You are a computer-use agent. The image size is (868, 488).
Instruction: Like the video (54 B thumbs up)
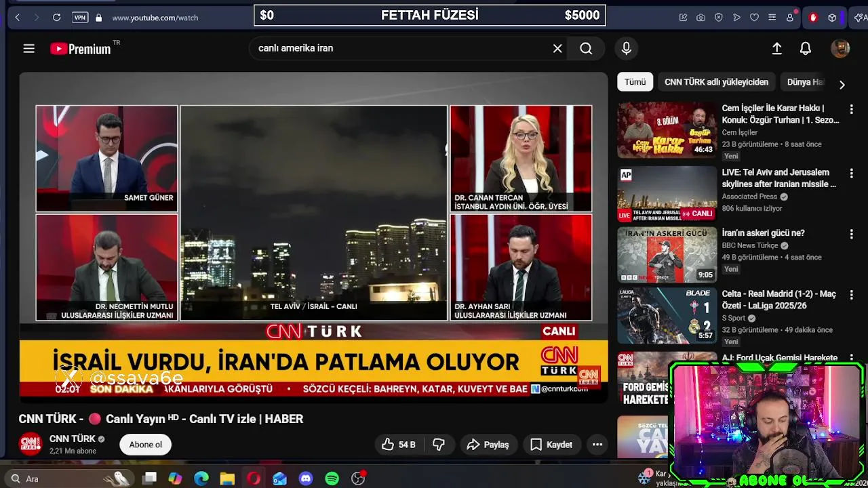click(x=398, y=445)
